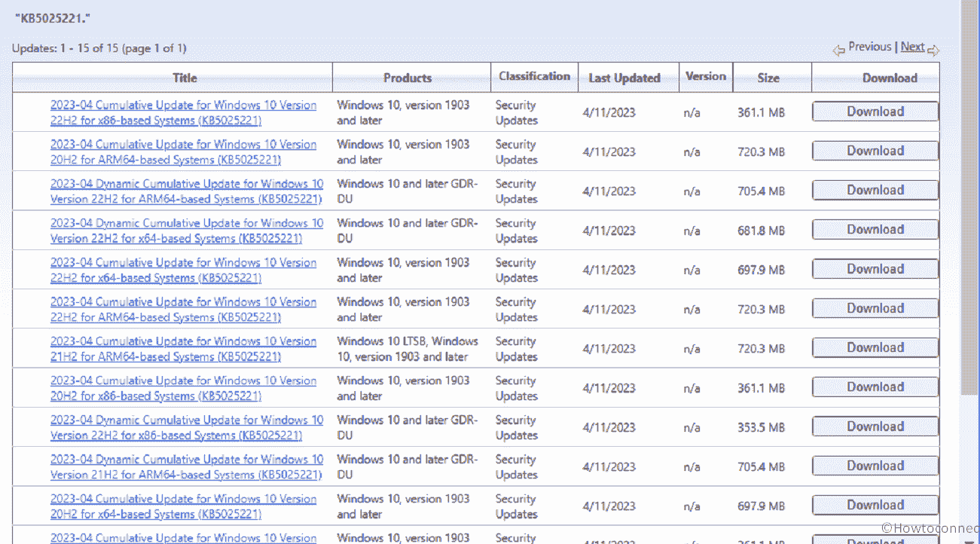Sort by the Last Updated column header
The image size is (980, 544).
[x=624, y=78]
